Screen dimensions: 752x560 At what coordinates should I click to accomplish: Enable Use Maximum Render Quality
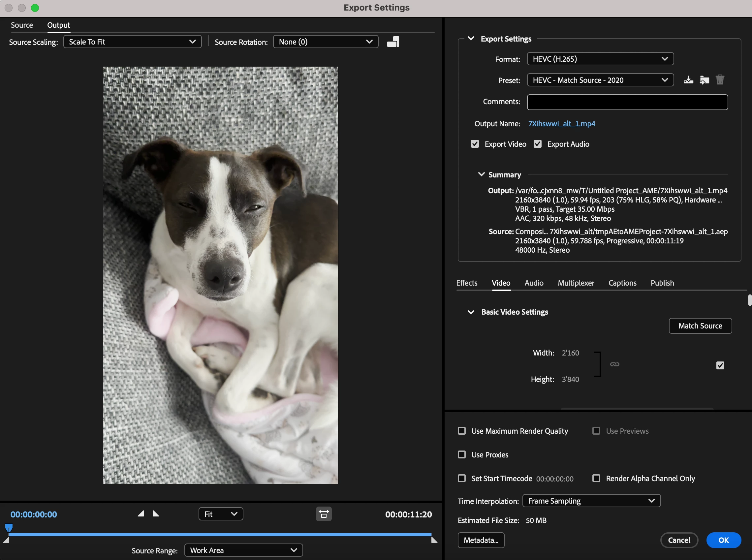pos(462,431)
